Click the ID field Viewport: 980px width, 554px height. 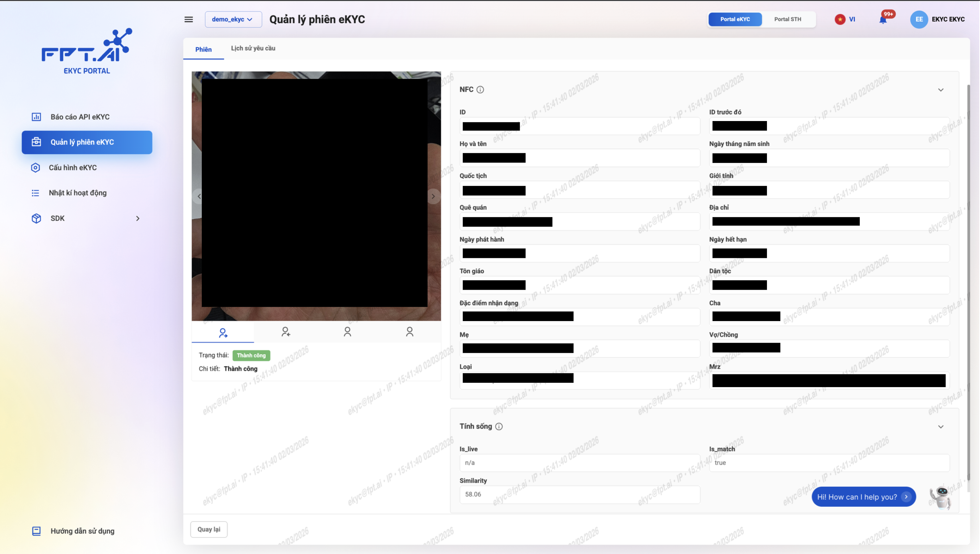point(580,126)
